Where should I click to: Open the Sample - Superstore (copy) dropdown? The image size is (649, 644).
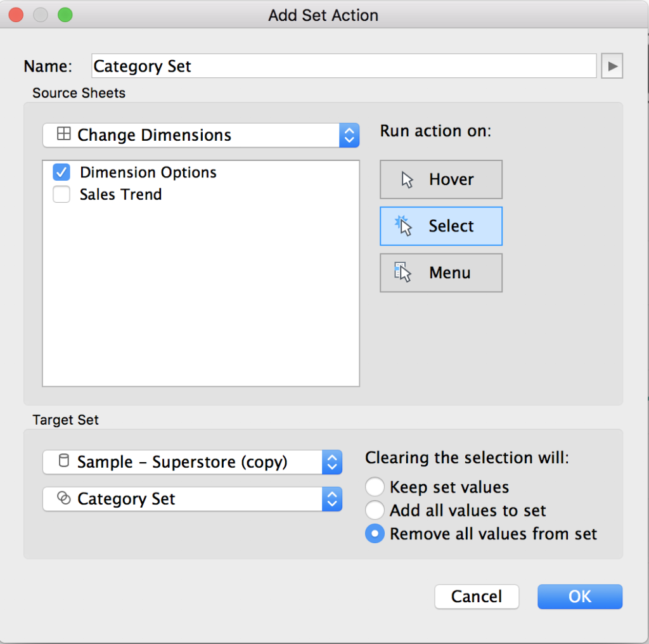193,462
